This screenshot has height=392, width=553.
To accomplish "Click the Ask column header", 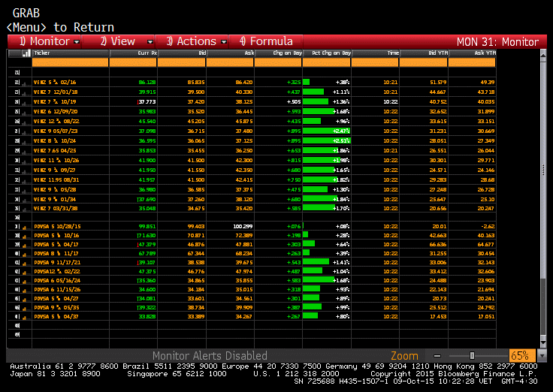I will coord(230,53).
